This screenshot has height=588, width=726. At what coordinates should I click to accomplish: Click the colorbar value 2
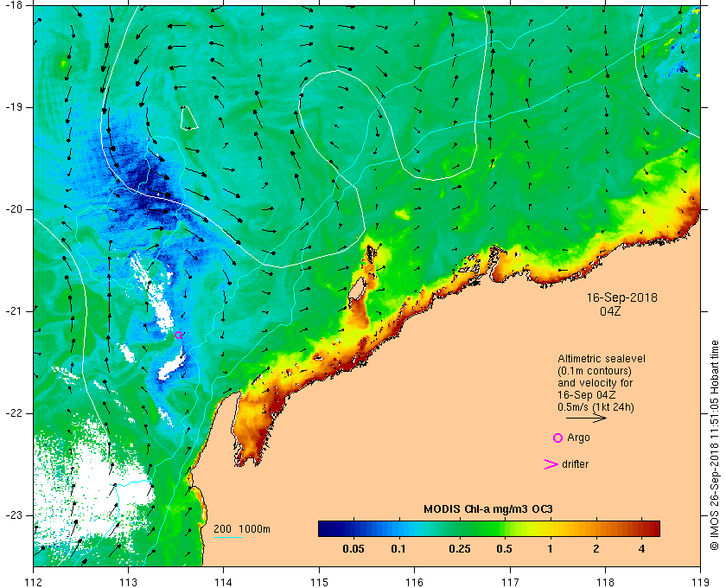pyautogui.click(x=595, y=550)
